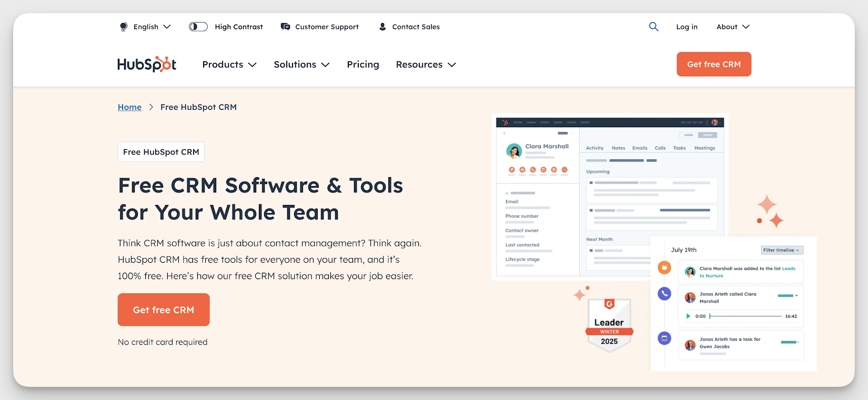The image size is (868, 400).
Task: Click the Free HubSpot CRM breadcrumb text
Action: tap(198, 107)
